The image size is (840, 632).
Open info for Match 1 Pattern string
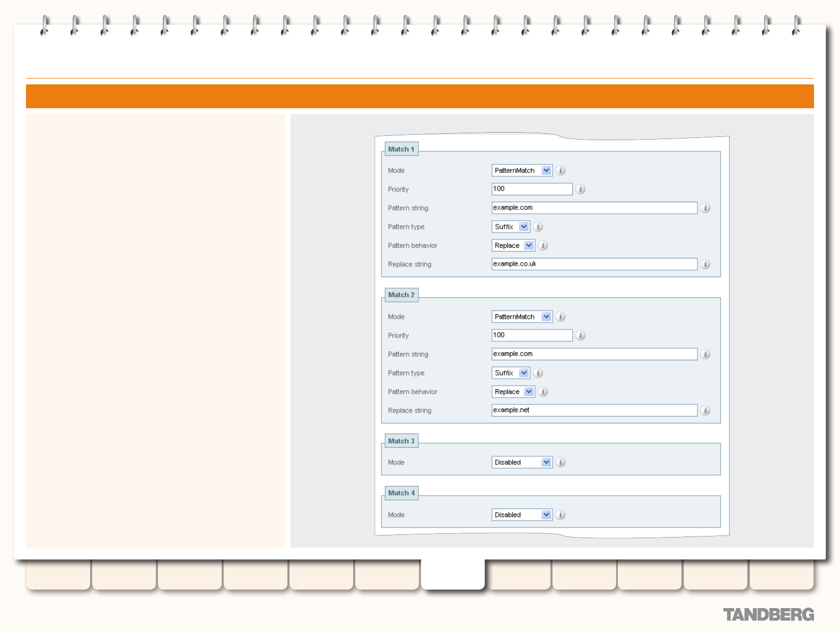tap(705, 208)
